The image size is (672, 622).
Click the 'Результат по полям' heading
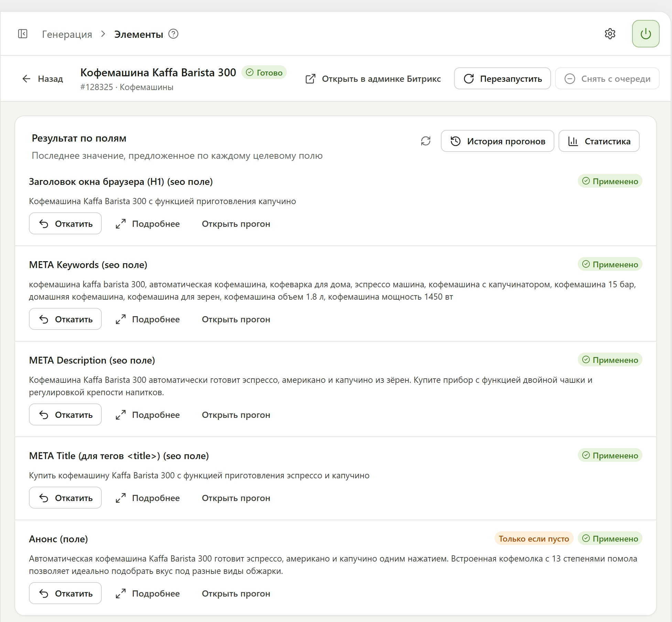(79, 138)
